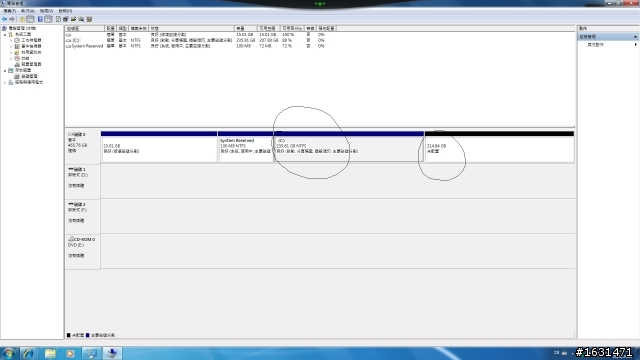The image size is (640, 360).
Task: Toggle the Show/Hide Console Tree toolbar icon
Action: click(30, 19)
